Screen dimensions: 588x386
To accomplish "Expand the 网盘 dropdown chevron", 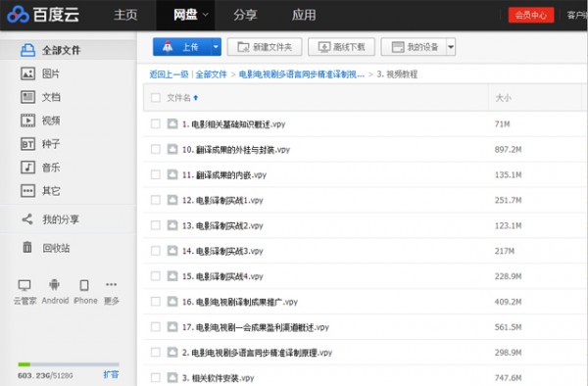I will pyautogui.click(x=206, y=15).
